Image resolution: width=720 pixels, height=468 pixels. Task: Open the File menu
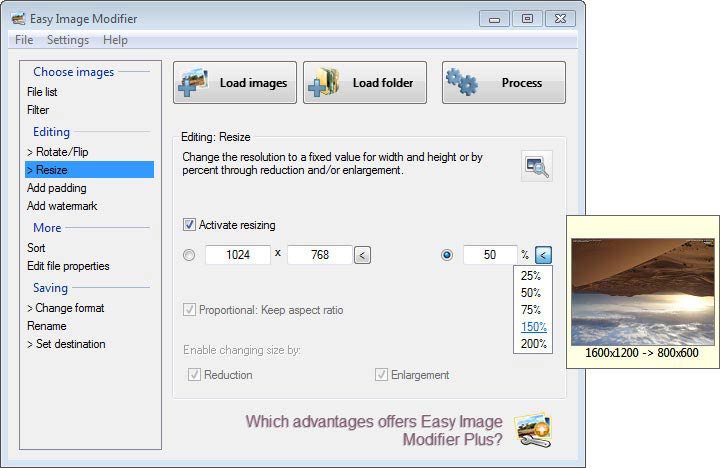pos(24,40)
